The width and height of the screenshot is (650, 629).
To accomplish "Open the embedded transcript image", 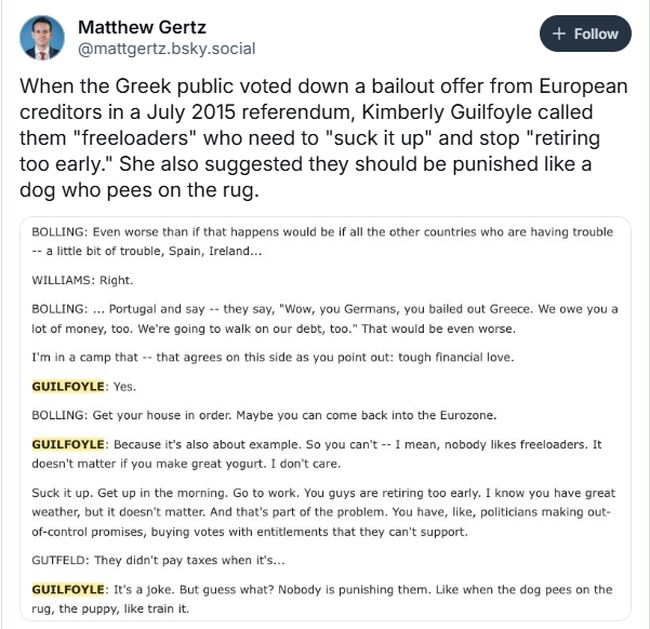I will point(325,419).
